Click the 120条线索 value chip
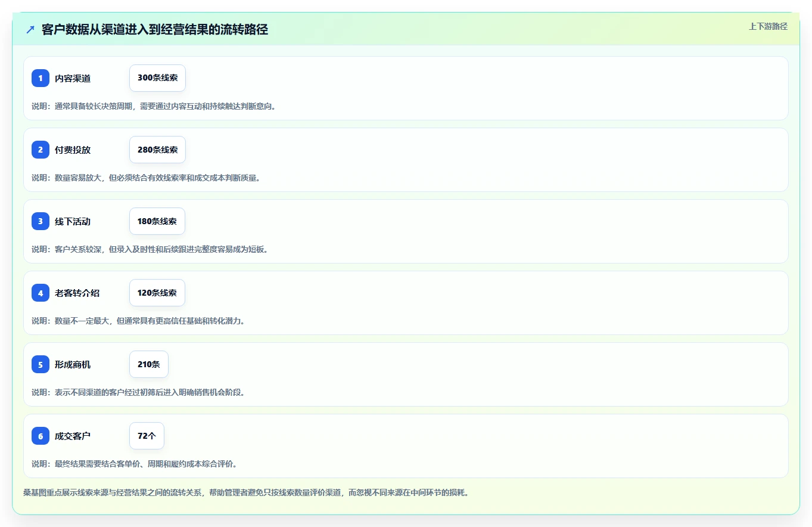Viewport: 812px width, 527px height. pos(157,293)
